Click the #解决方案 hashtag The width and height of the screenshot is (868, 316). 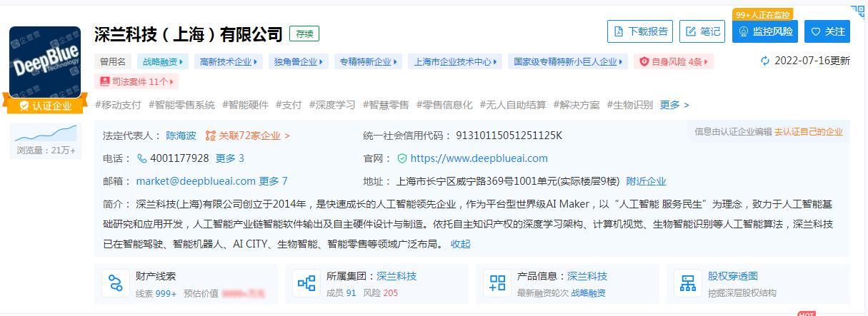(577, 105)
